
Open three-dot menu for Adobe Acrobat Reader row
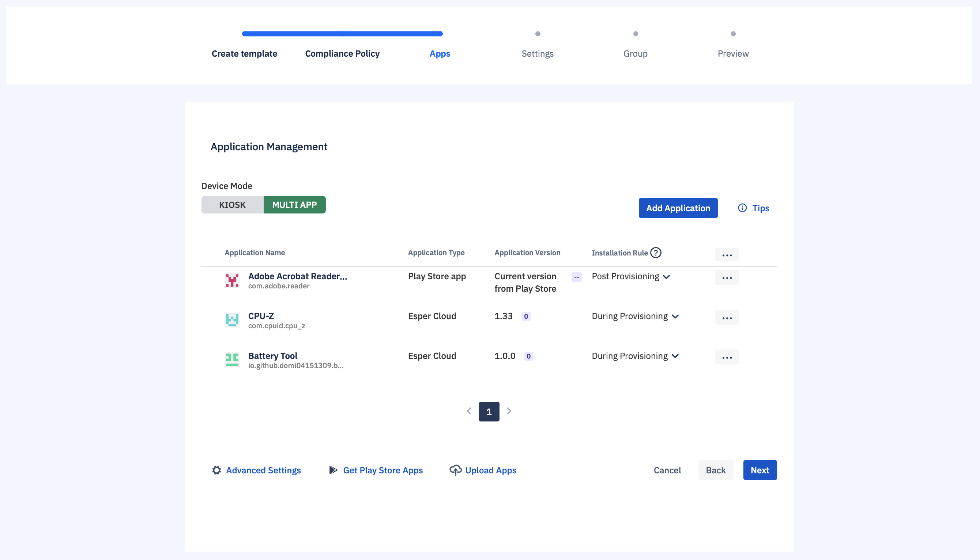click(727, 277)
